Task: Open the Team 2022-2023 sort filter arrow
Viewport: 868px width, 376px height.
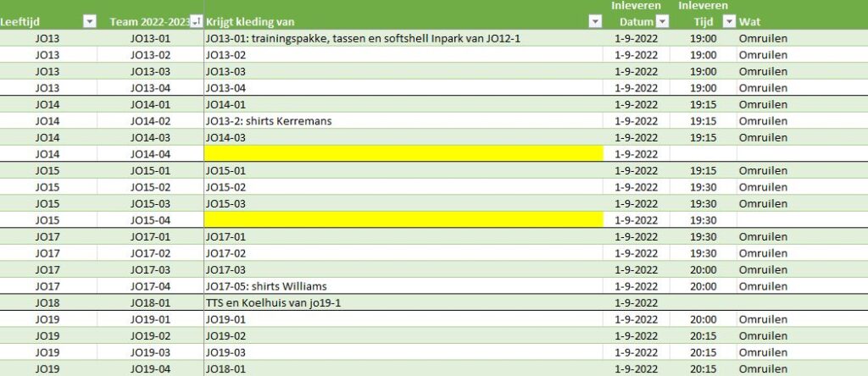Action: (x=196, y=21)
